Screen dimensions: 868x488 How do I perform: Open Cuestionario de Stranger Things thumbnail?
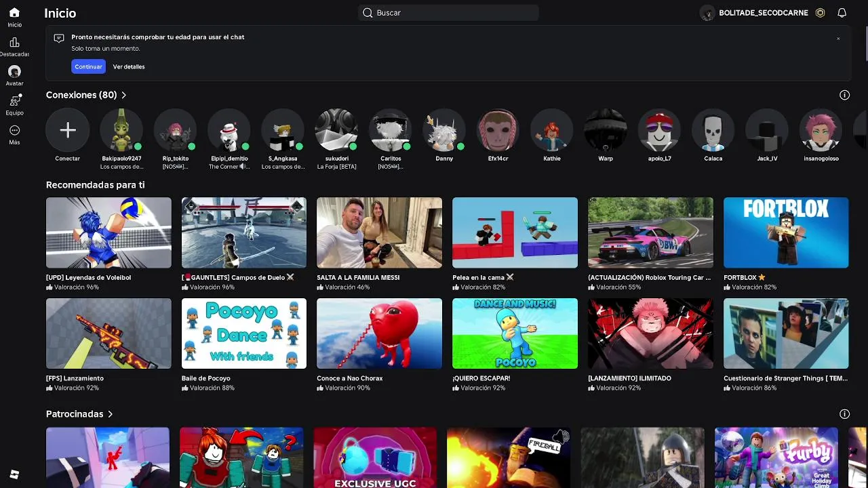tap(786, 333)
